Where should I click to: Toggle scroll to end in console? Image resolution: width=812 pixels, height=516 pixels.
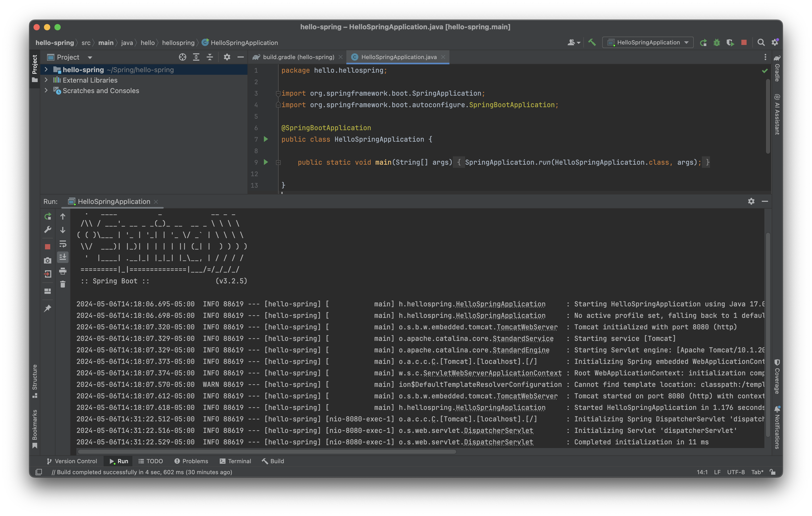click(63, 257)
